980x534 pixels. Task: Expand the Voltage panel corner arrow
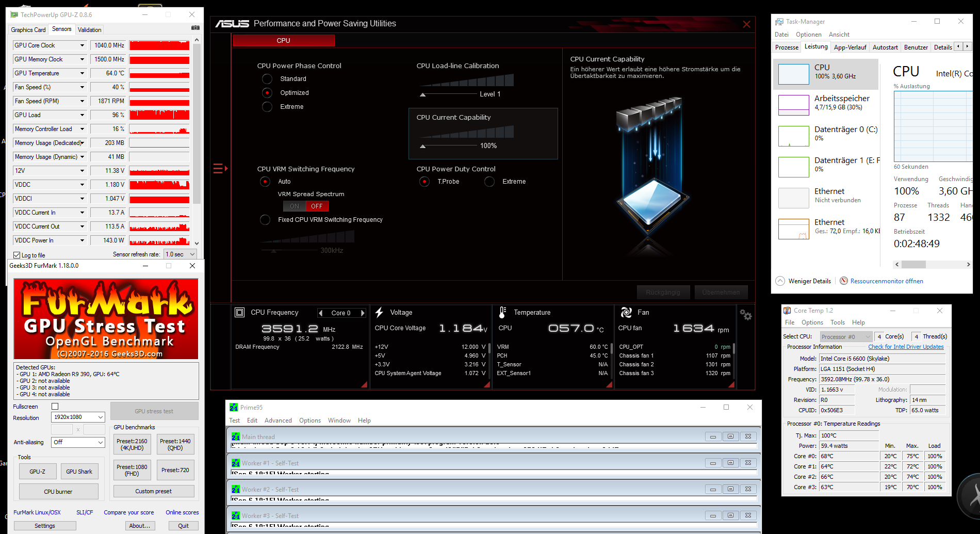[x=486, y=384]
